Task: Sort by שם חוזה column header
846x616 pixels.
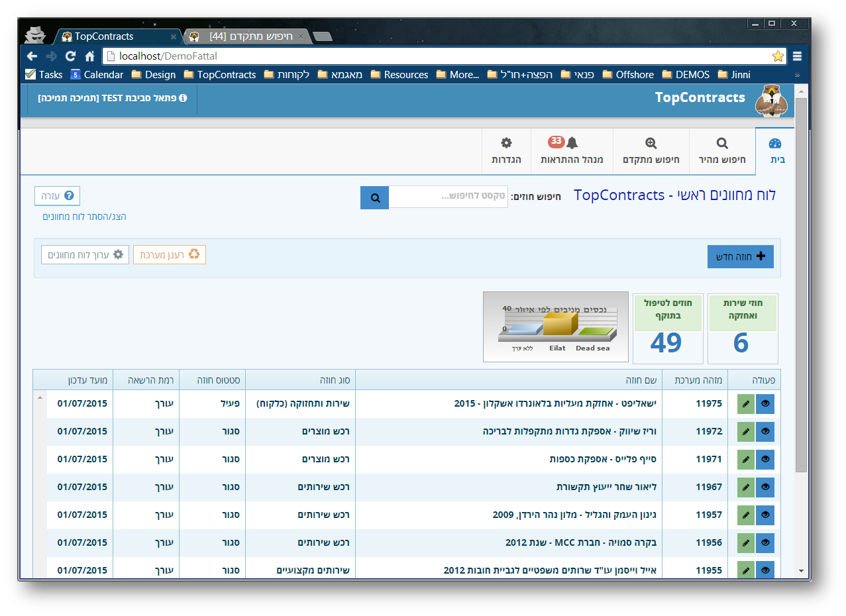Action: tap(509, 380)
